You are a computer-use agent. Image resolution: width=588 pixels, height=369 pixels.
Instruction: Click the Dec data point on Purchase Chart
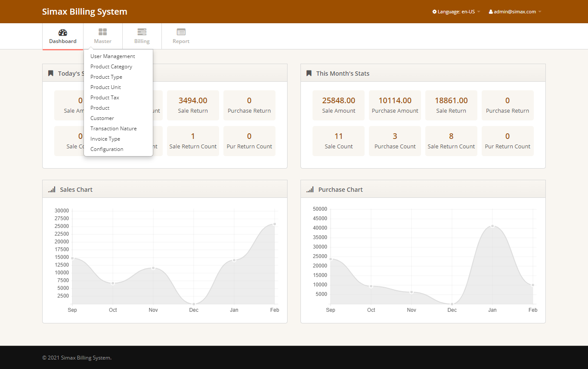click(x=452, y=304)
